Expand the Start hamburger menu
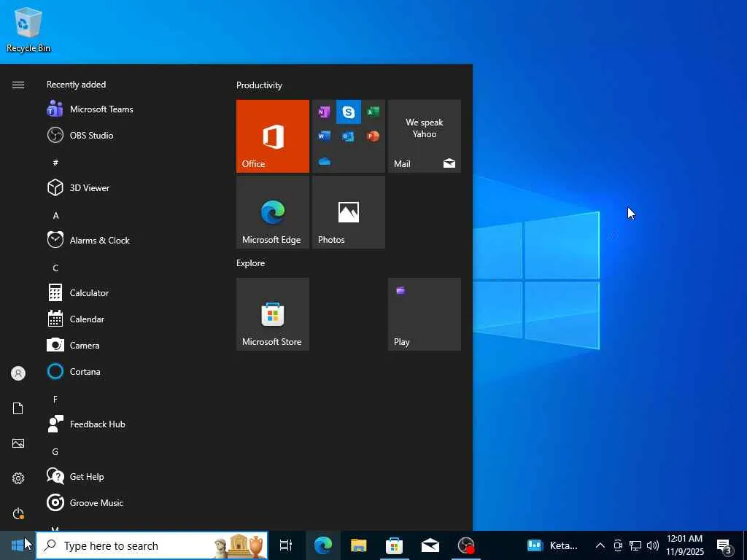This screenshot has width=747, height=560. pyautogui.click(x=18, y=85)
